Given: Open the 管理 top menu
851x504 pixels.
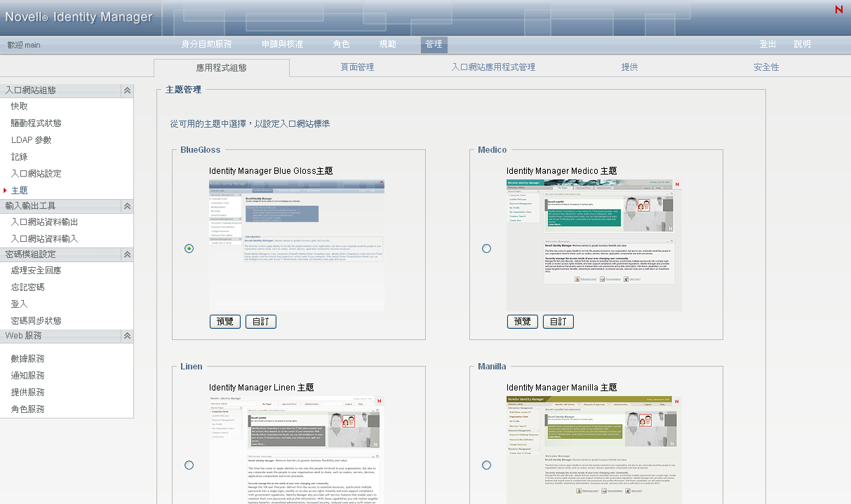Looking at the screenshot, I should pos(434,44).
